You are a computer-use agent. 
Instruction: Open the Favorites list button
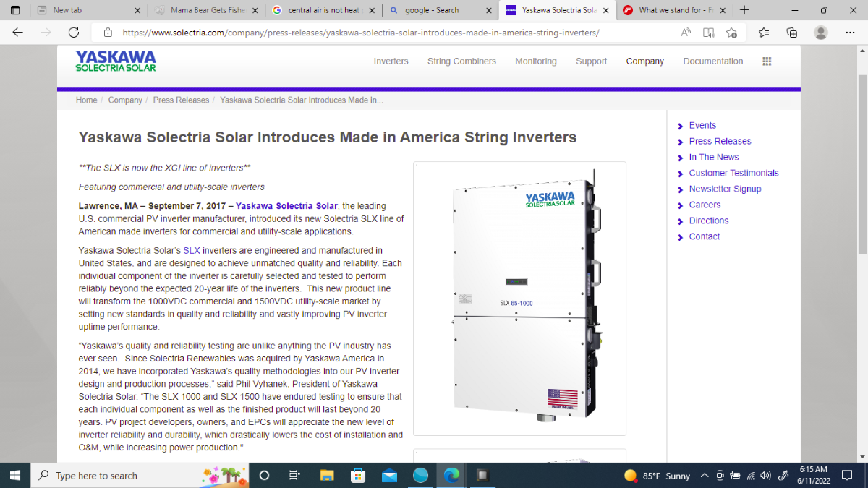point(764,33)
